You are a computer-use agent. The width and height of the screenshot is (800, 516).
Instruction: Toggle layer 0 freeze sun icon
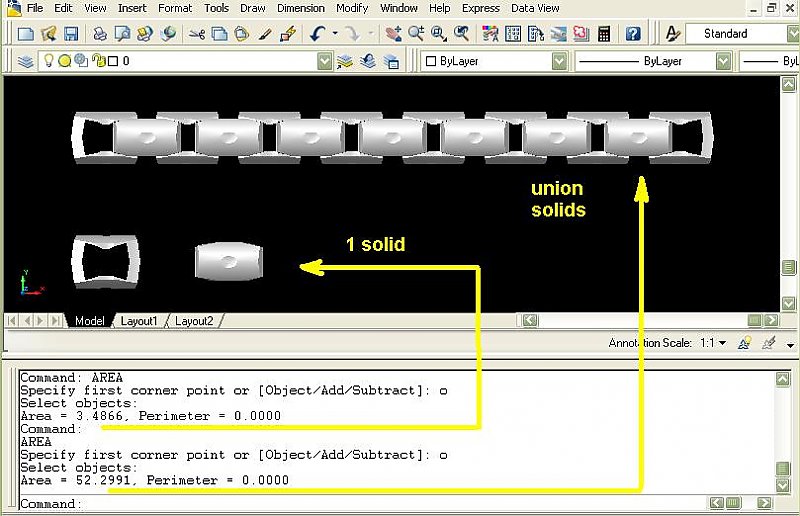(x=65, y=61)
